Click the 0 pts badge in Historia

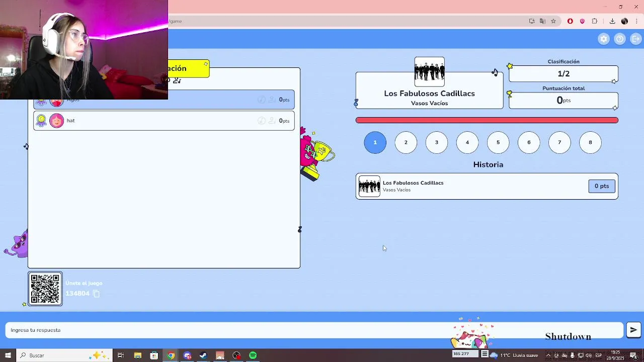[602, 186]
